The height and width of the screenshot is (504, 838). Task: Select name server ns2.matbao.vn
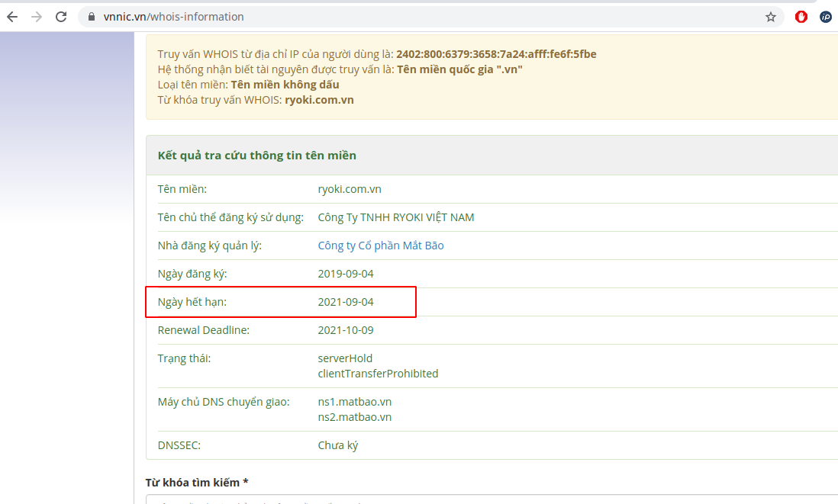point(355,417)
